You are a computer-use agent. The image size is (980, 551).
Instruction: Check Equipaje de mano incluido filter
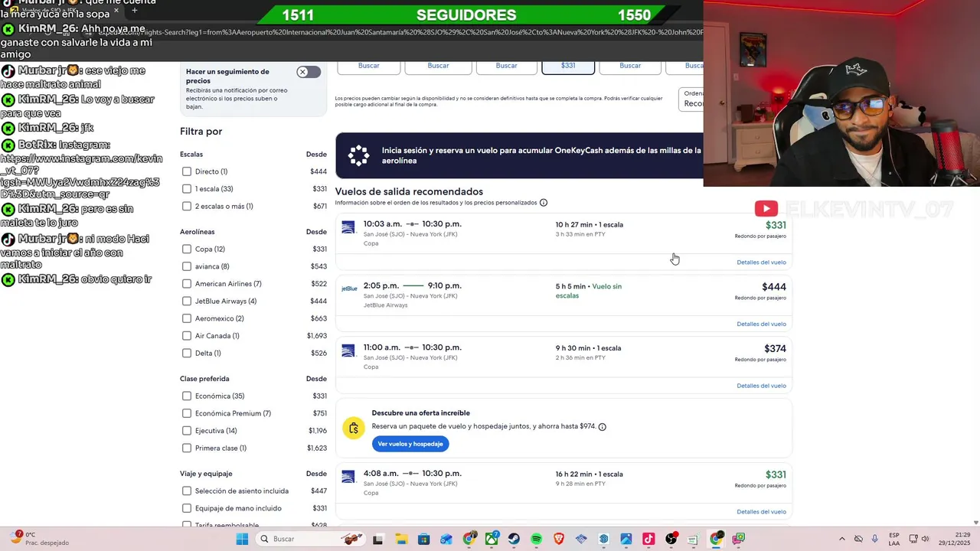pos(186,508)
